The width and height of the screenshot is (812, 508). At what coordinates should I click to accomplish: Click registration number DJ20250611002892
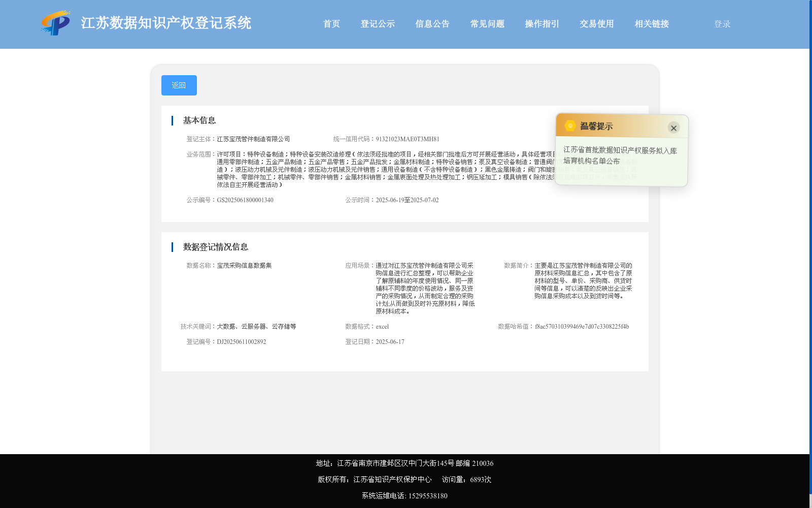coord(242,342)
